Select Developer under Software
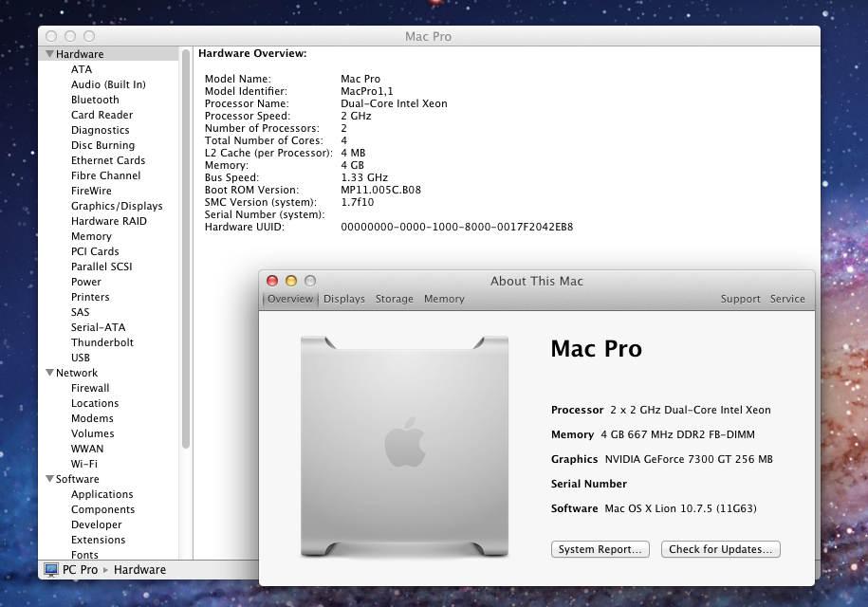Image resolution: width=868 pixels, height=607 pixels. pos(97,524)
